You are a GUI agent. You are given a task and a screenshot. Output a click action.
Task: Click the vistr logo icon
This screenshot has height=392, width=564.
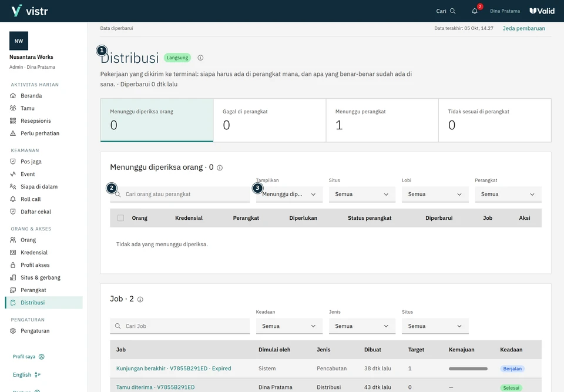16,11
